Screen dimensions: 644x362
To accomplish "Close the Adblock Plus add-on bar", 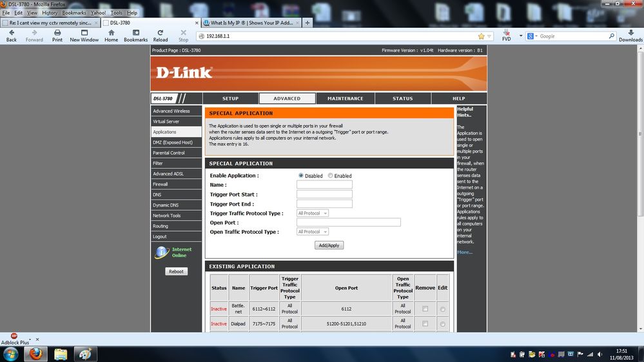I will tap(37, 339).
